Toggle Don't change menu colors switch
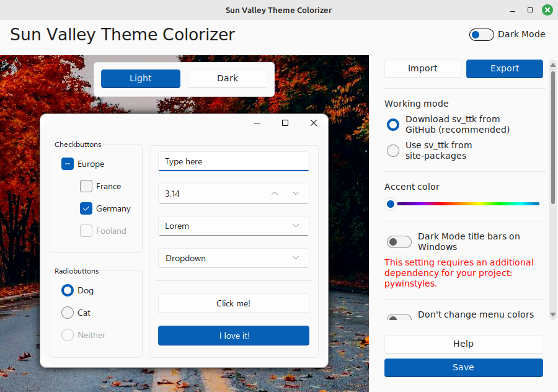The image size is (558, 392). [399, 317]
